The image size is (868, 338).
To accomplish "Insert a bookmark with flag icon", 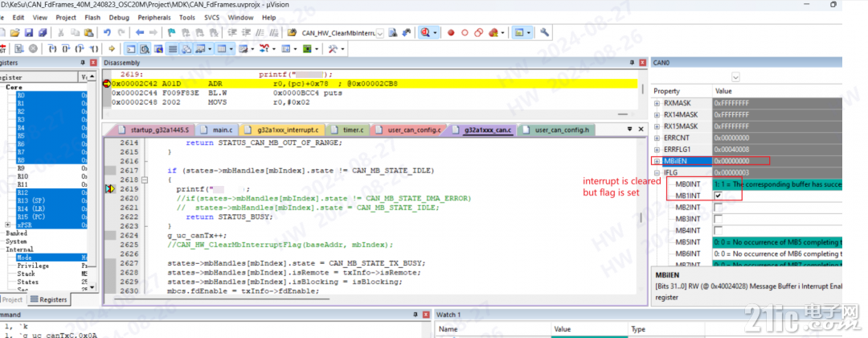I will tap(172, 33).
